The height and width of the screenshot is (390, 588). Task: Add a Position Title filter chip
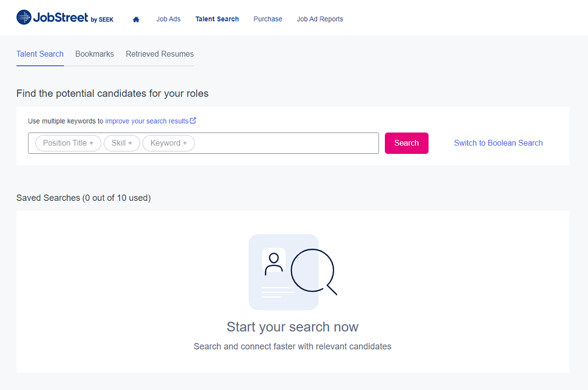pos(68,143)
